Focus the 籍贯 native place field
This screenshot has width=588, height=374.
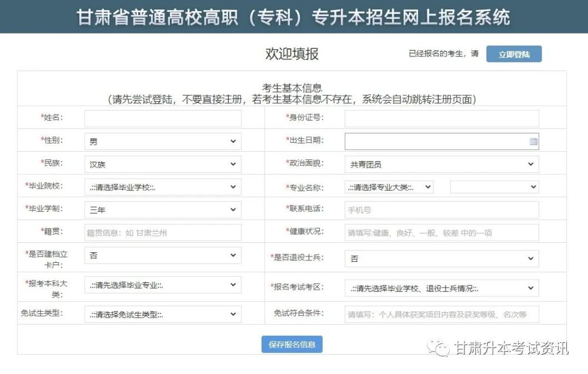tap(163, 233)
